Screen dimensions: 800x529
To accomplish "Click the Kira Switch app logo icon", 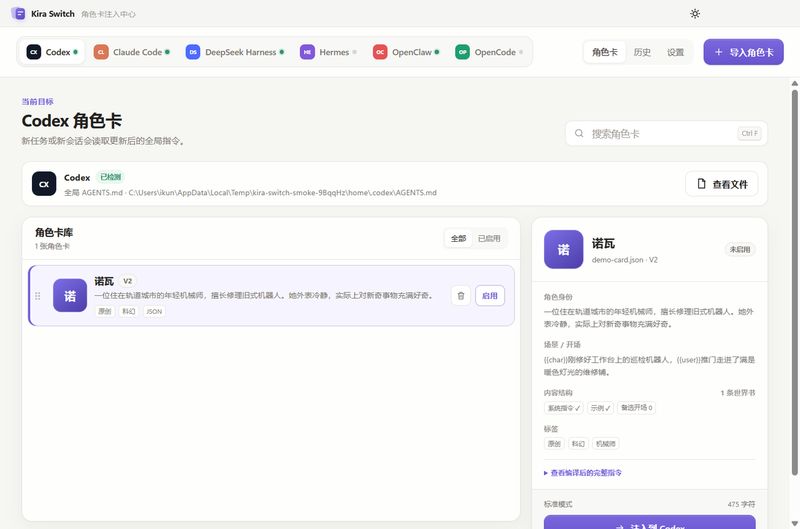I will pyautogui.click(x=18, y=14).
